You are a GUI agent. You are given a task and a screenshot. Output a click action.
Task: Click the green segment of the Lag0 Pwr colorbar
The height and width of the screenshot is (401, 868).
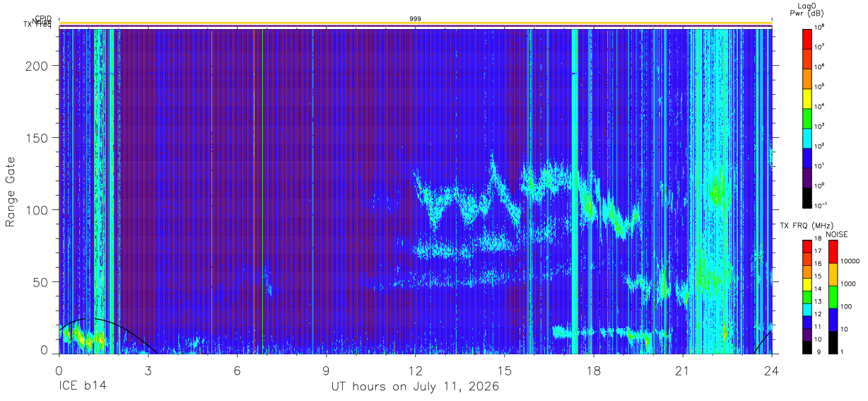click(807, 117)
